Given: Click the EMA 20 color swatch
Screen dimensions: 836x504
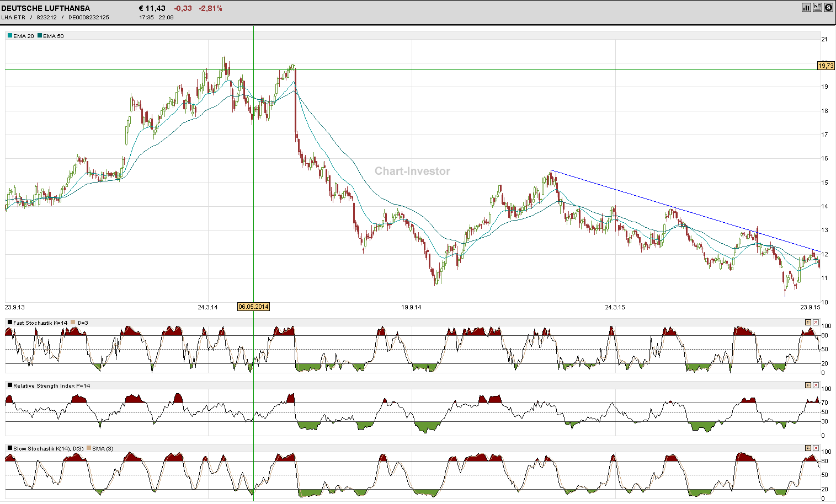Looking at the screenshot, I should (x=10, y=36).
